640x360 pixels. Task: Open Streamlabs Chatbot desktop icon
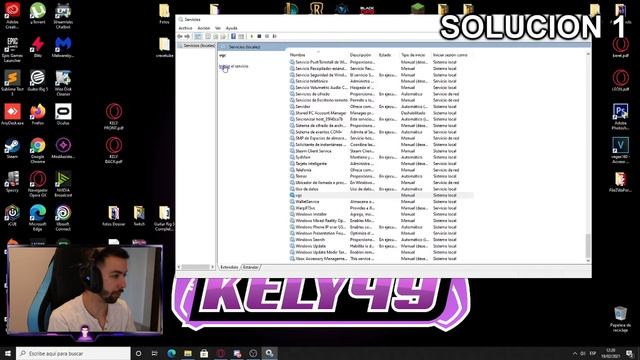[63, 16]
